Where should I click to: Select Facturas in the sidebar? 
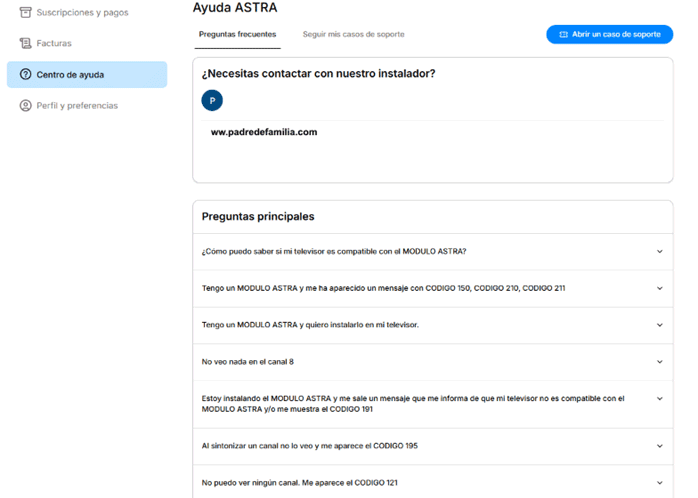(54, 43)
